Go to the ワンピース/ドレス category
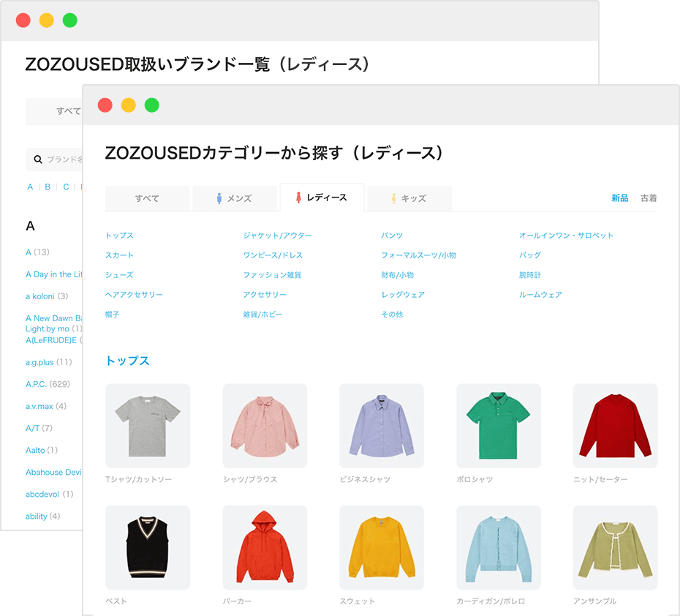The height and width of the screenshot is (616, 680). point(273,255)
